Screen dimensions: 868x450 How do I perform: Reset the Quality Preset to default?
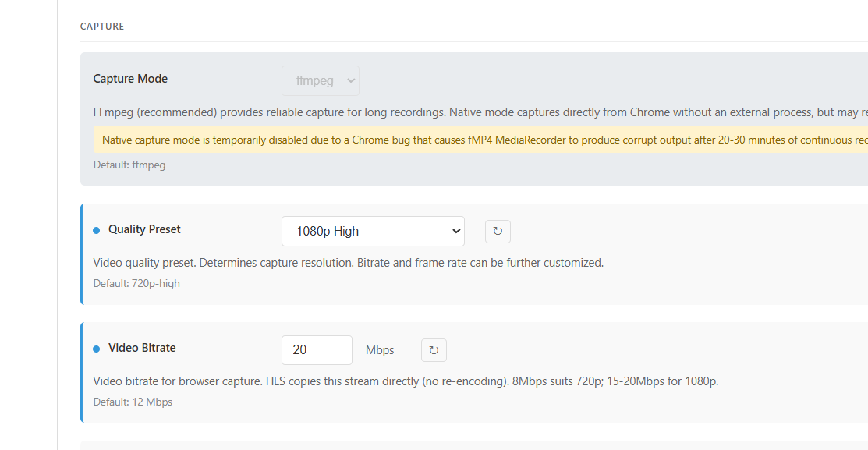498,232
